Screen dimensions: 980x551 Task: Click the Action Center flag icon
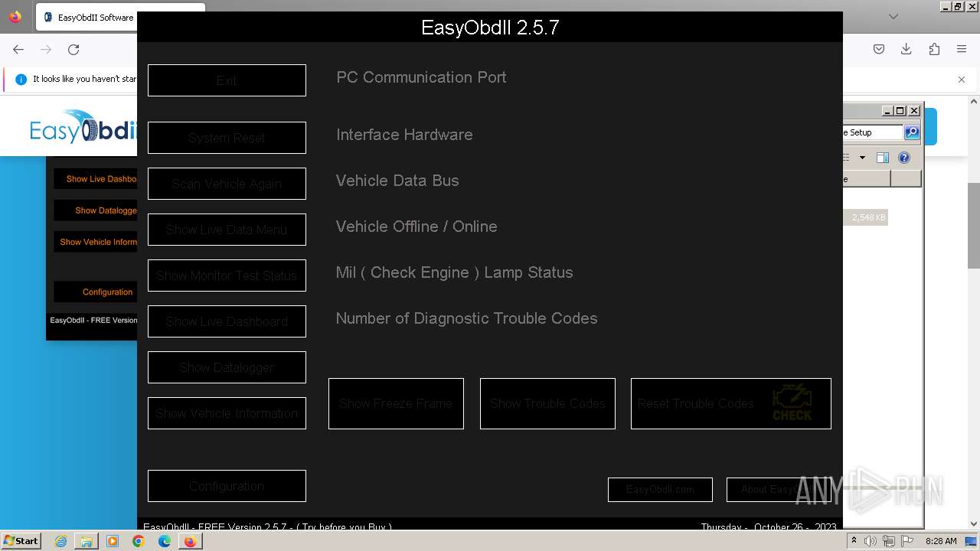pos(906,541)
